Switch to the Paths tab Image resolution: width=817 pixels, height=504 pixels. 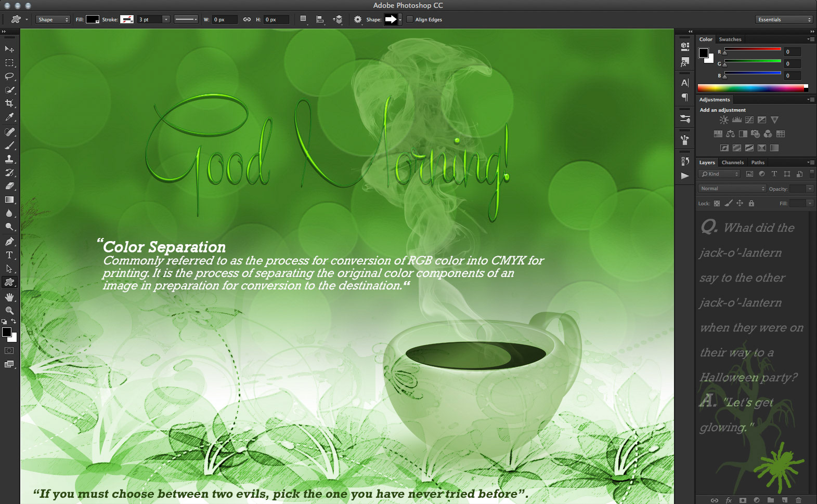pyautogui.click(x=758, y=163)
